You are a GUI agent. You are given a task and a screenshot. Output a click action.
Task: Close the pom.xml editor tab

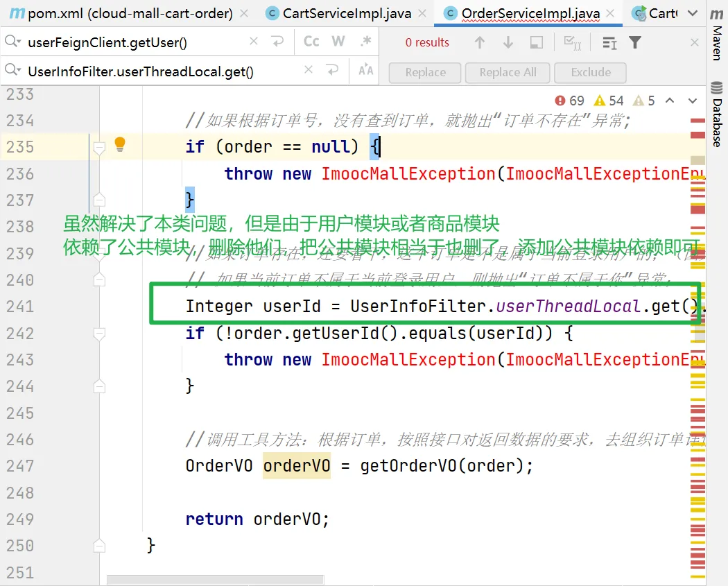click(x=244, y=13)
